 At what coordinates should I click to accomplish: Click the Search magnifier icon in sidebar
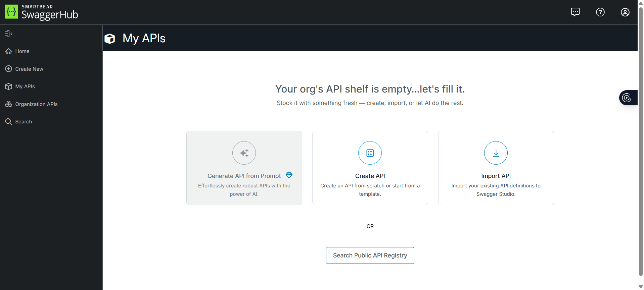[8, 122]
